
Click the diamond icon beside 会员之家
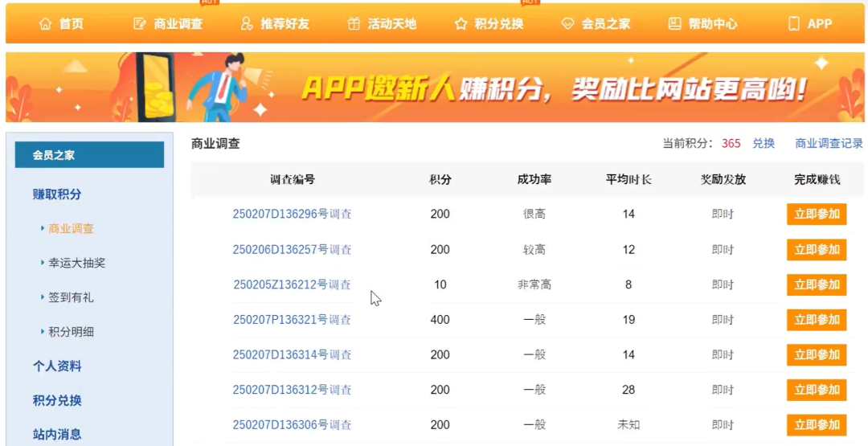(x=567, y=24)
